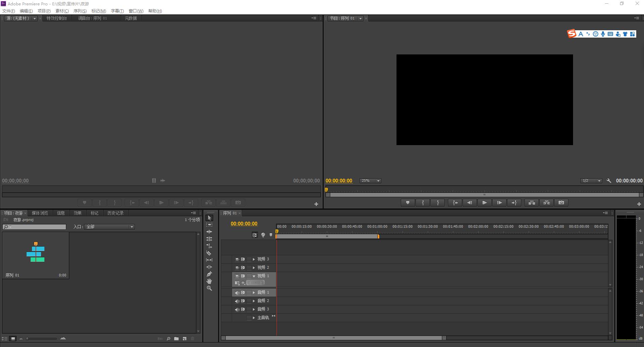Open the 入口 全部 dropdown
Viewport: 644px width, 347px height.
coord(109,227)
